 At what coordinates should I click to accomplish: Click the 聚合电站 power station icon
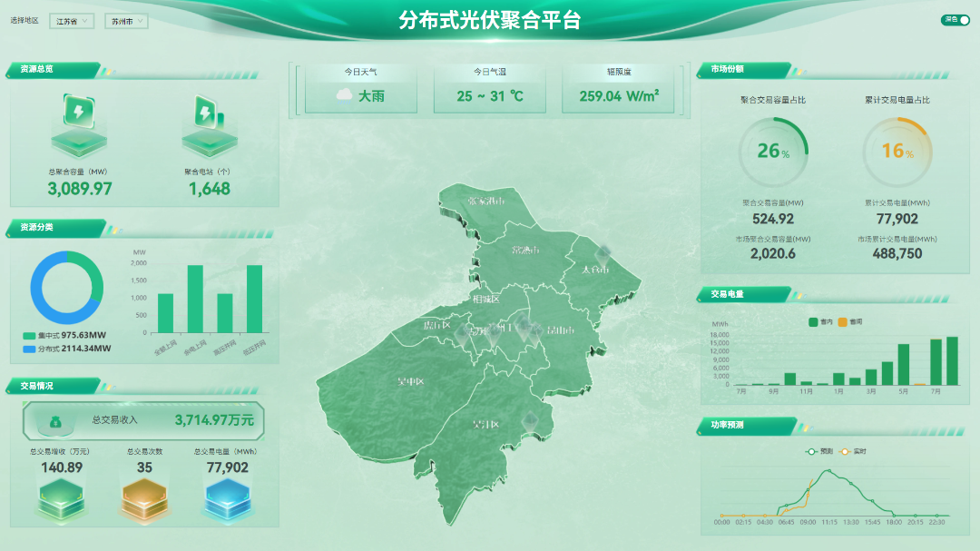point(205,114)
